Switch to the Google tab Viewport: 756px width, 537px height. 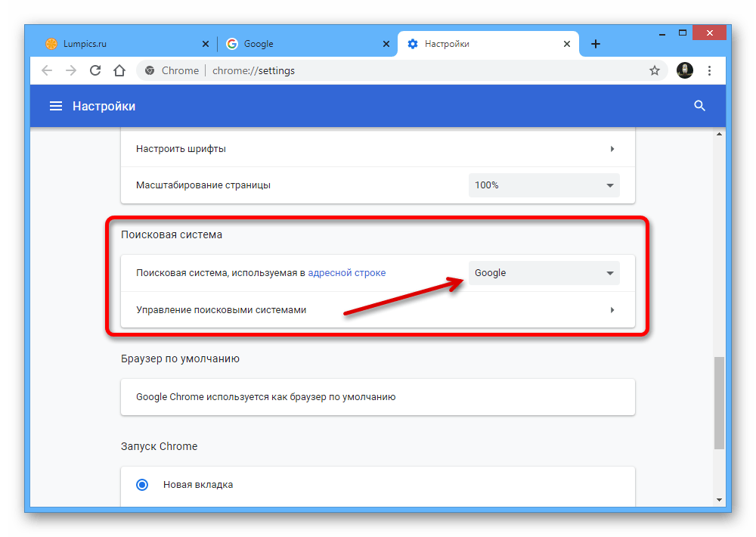(307, 44)
